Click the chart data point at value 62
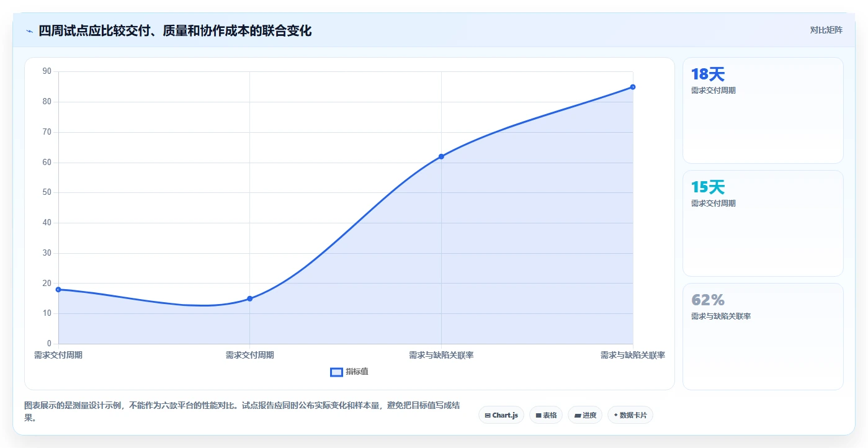This screenshot has width=868, height=448. 441,156
